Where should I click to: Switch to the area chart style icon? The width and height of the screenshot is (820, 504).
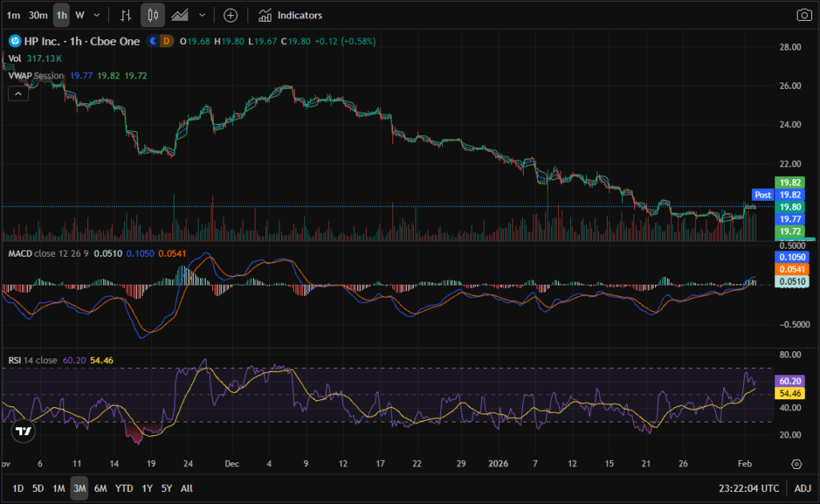click(180, 15)
